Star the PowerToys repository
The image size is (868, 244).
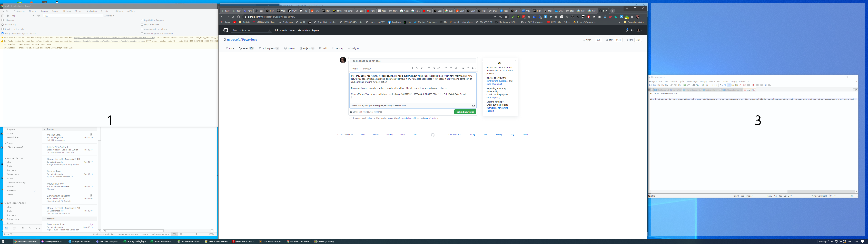(x=609, y=40)
